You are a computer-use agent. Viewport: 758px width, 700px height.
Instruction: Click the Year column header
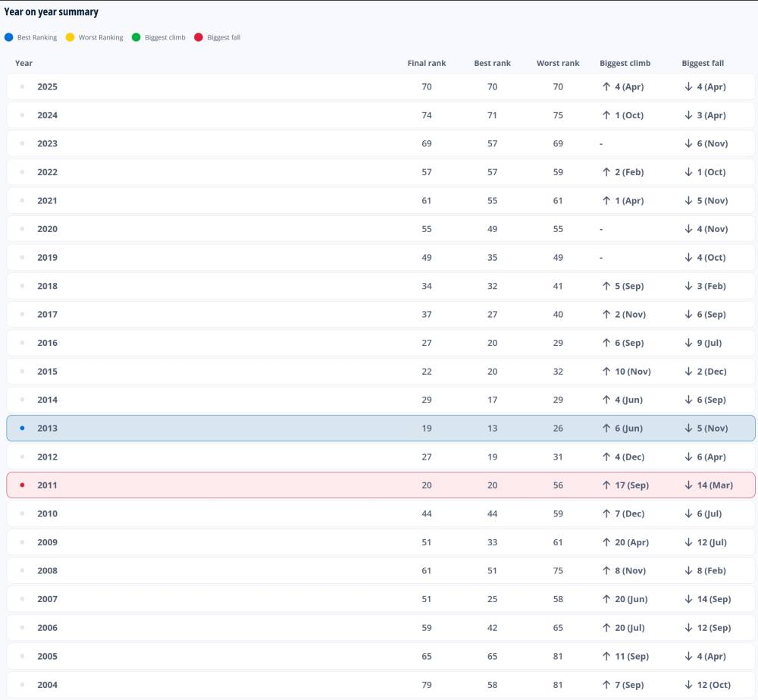[23, 63]
